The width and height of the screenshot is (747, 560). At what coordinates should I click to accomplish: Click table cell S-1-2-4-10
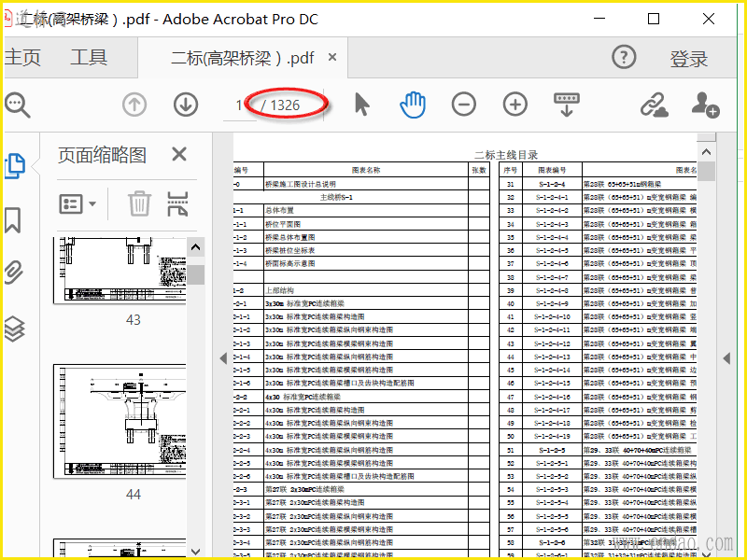tap(552, 316)
